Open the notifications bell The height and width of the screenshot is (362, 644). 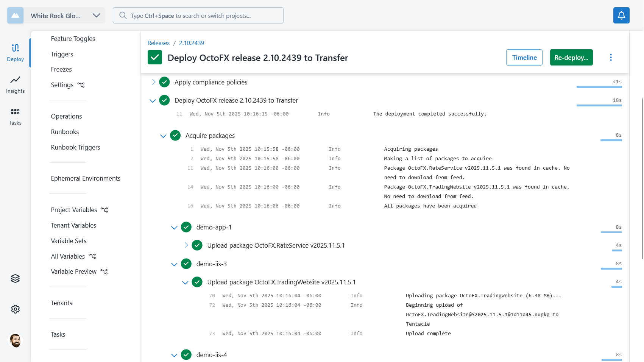click(621, 16)
